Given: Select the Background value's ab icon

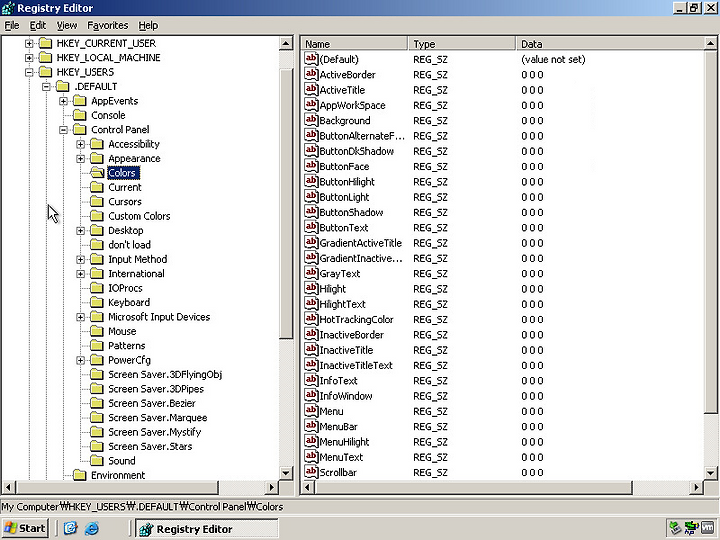Looking at the screenshot, I should click(311, 120).
